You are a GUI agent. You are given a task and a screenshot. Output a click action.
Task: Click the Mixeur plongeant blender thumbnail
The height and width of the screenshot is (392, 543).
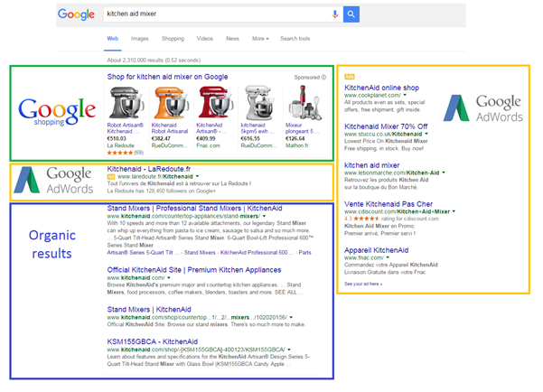tap(304, 103)
